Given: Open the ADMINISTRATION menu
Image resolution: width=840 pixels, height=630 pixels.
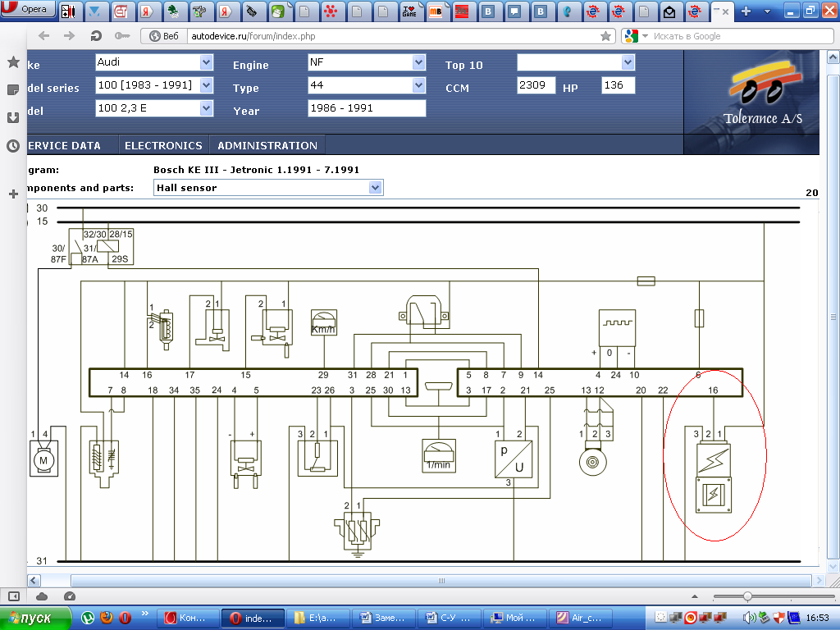Looking at the screenshot, I should pyautogui.click(x=267, y=146).
